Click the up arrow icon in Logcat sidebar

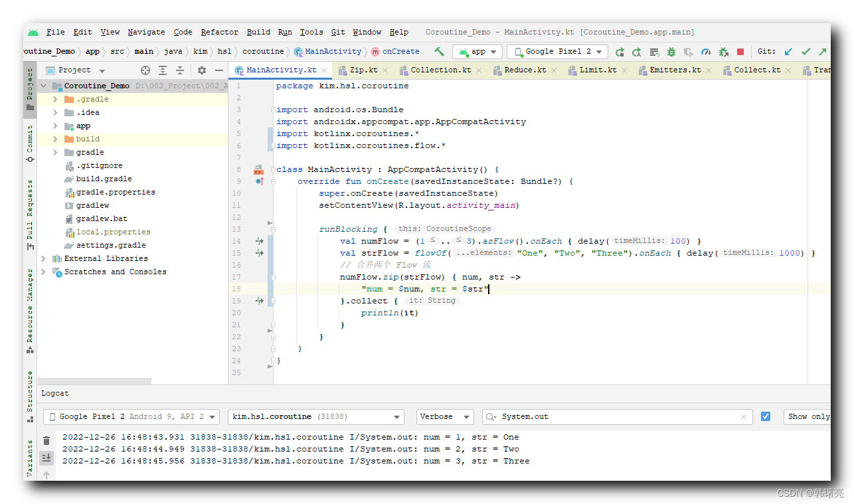(x=46, y=475)
